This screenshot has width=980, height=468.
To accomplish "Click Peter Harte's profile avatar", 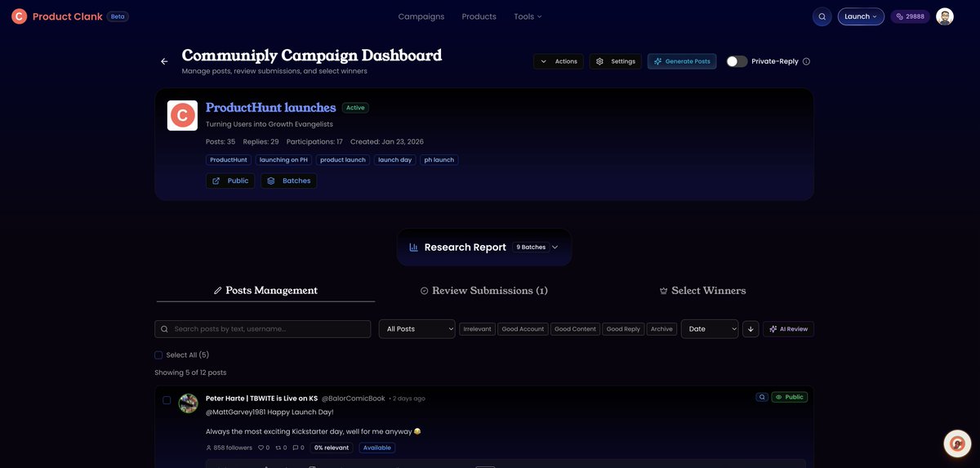I will (x=189, y=403).
